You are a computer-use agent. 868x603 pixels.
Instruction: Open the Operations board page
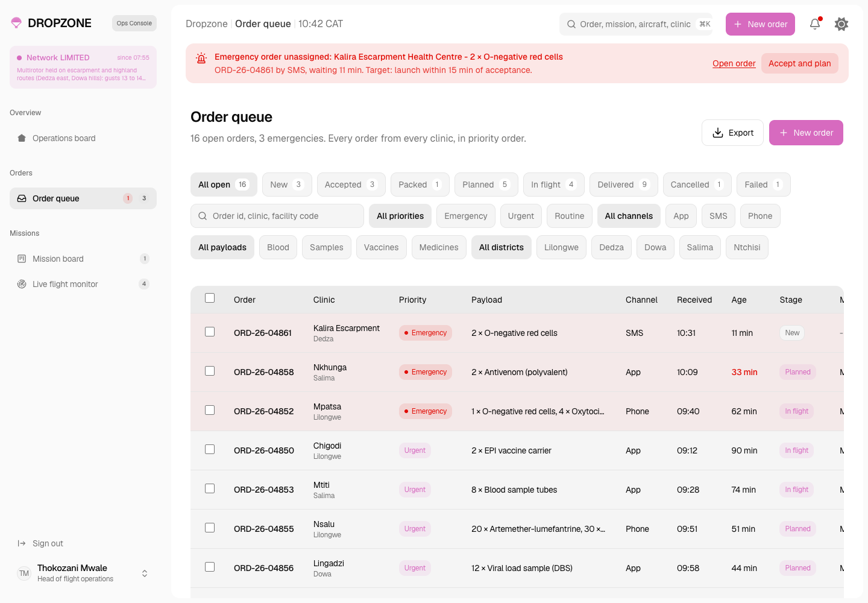point(83,138)
